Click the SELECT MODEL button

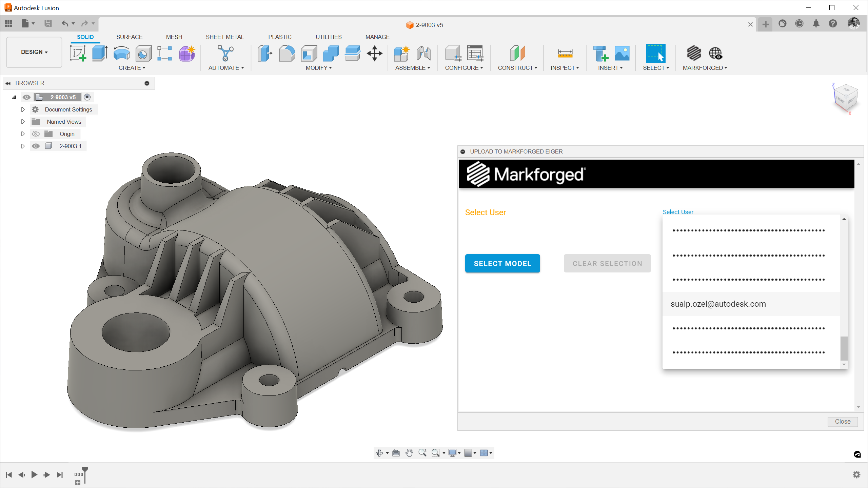[x=502, y=263]
